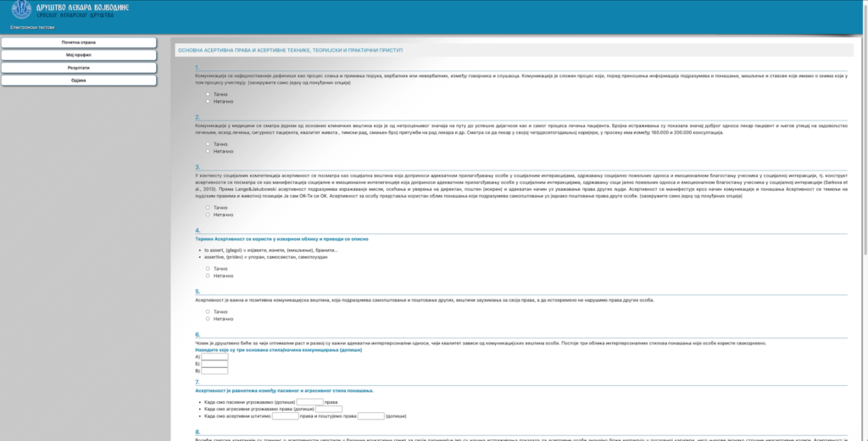Open Мој профил menu item
The image size is (868, 441).
click(79, 55)
